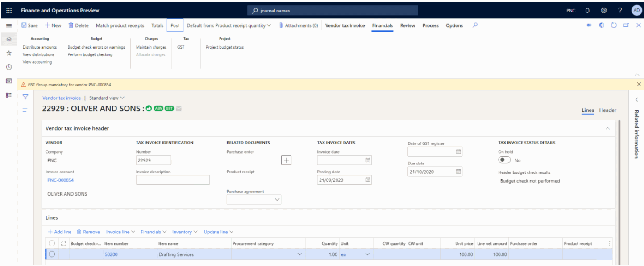Viewport: 644px width, 266px height.
Task: Open the app launcher waffle icon
Action: 9,10
